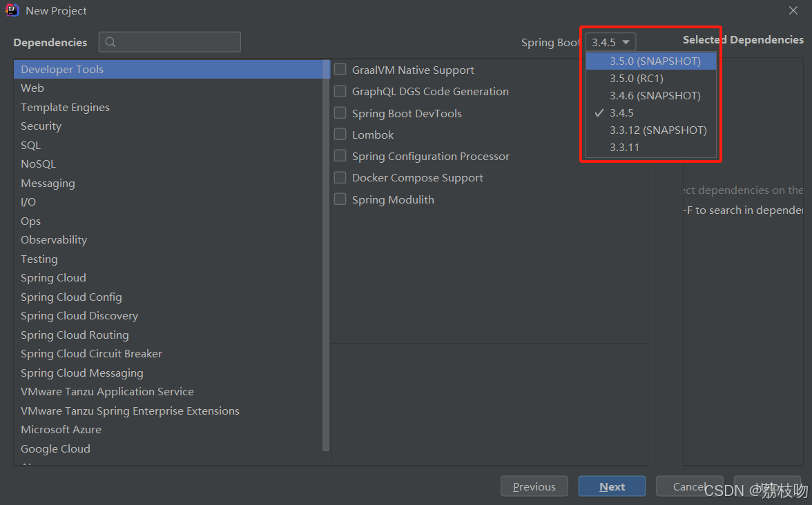
Task: Focus the Dependencies search field
Action: pos(170,42)
